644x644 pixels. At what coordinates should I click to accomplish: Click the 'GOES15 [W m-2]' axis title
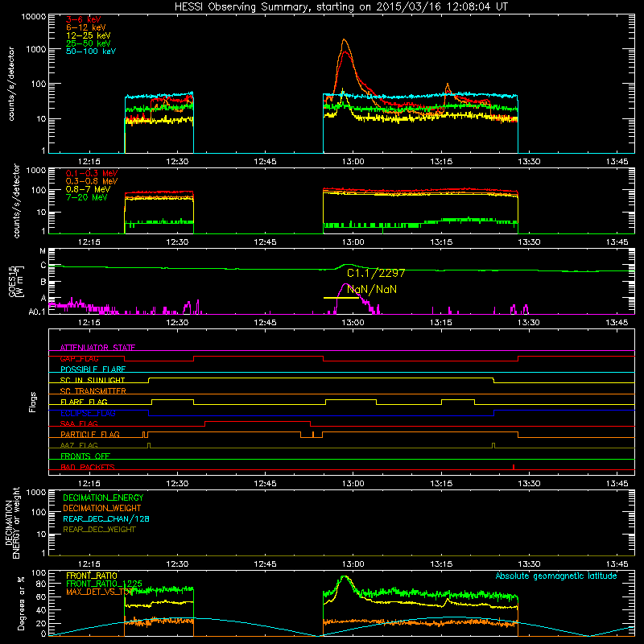click(16, 281)
